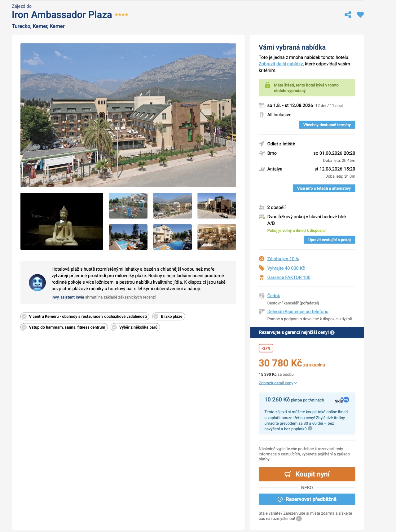Click the orange price tag icon
Screen dimensions: 396x532
point(262,268)
